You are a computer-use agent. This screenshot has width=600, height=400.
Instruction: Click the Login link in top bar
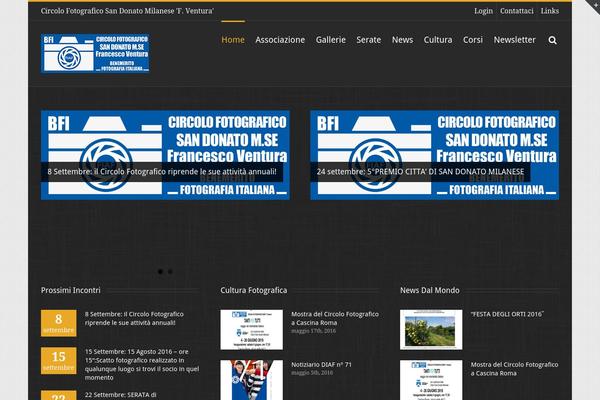tap(483, 10)
